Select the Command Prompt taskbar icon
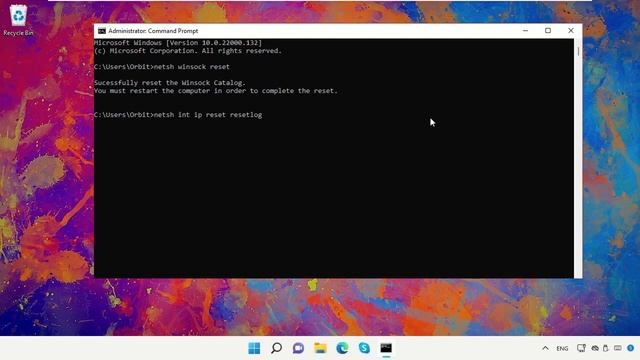Screen dimensions: 640x360 [386, 348]
